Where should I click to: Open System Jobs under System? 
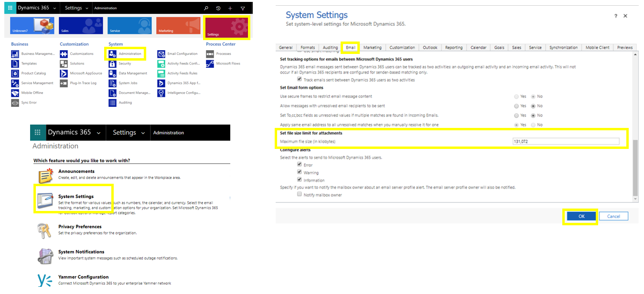(x=123, y=83)
